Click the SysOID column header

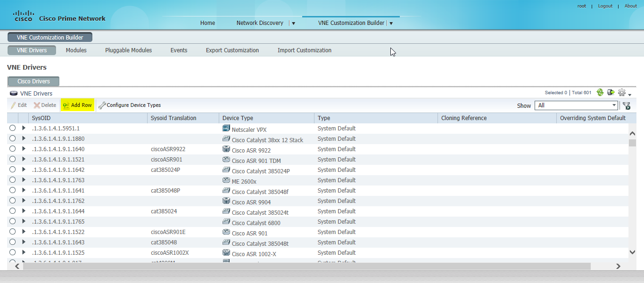click(x=41, y=118)
